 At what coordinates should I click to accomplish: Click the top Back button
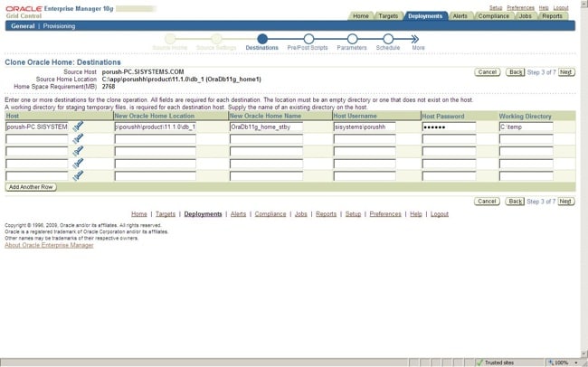[x=516, y=72]
